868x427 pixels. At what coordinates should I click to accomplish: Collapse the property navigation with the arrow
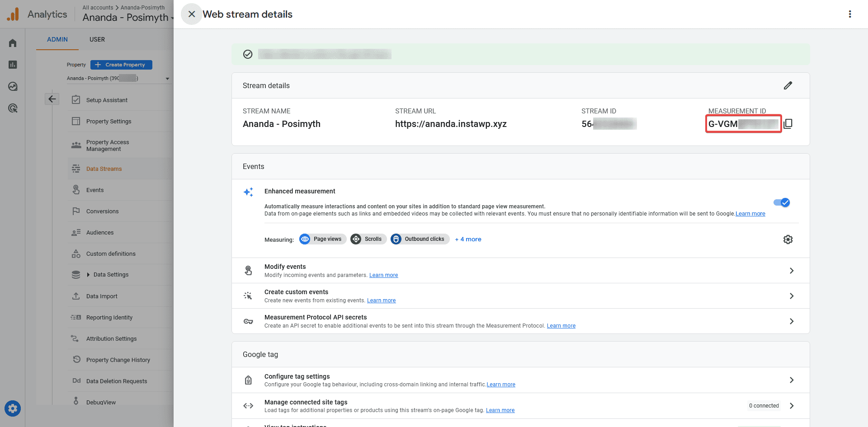[x=52, y=99]
